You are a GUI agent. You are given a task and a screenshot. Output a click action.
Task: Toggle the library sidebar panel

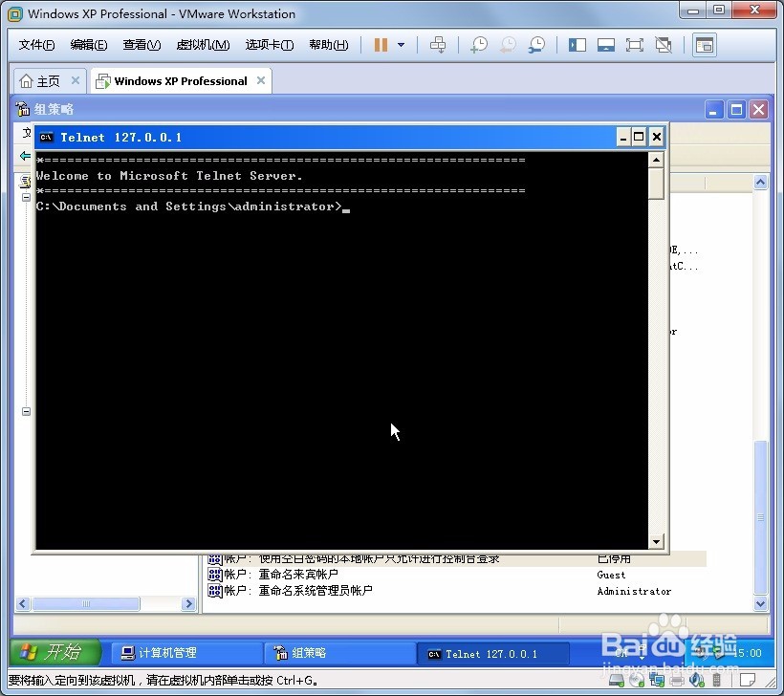(x=577, y=44)
